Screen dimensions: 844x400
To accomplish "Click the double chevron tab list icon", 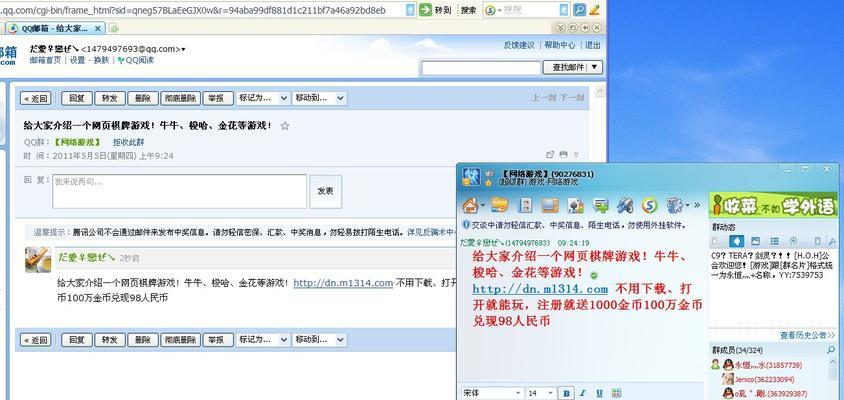I will (x=561, y=28).
